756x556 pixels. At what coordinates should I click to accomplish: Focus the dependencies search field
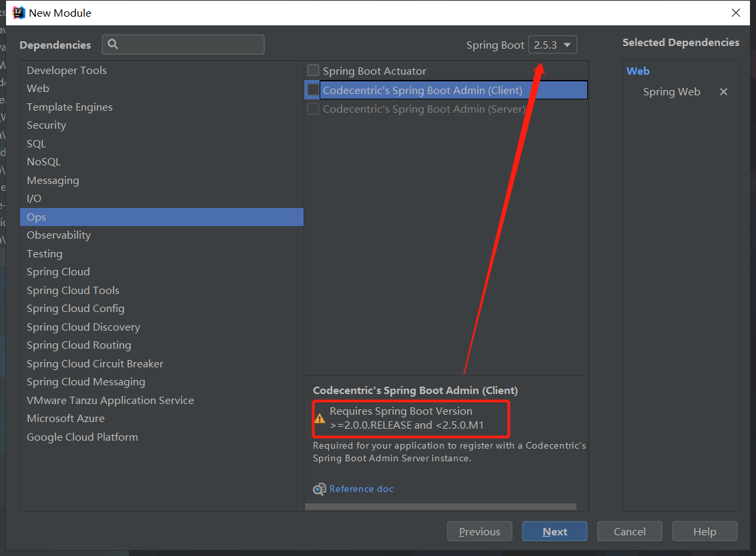pos(183,44)
